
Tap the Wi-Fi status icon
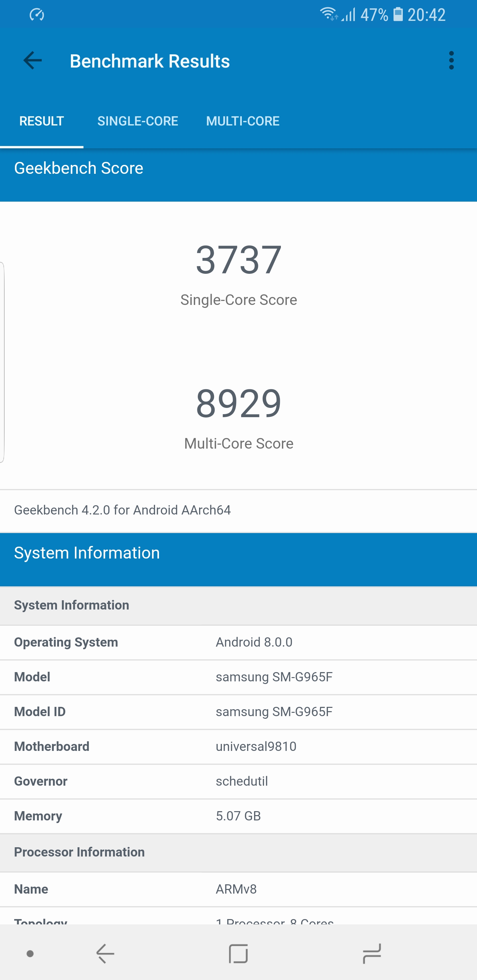[328, 15]
